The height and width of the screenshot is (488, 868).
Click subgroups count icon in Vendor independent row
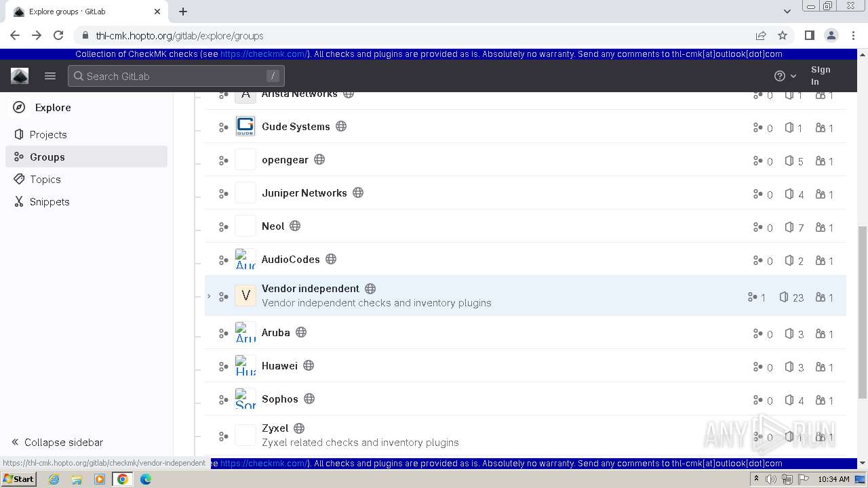coord(752,297)
